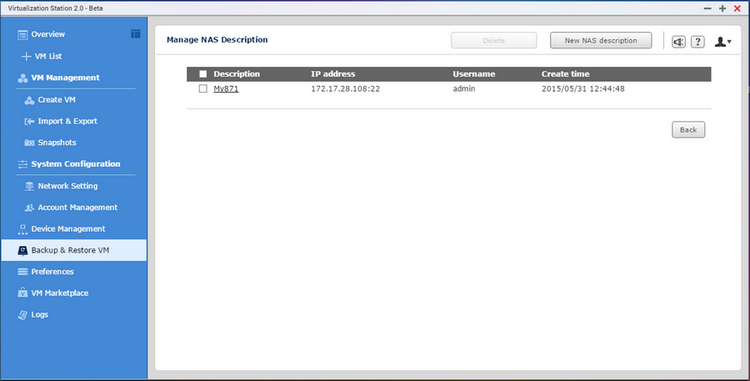Check the select-all checkbox in the table header
This screenshot has width=750, height=381.
[x=203, y=74]
